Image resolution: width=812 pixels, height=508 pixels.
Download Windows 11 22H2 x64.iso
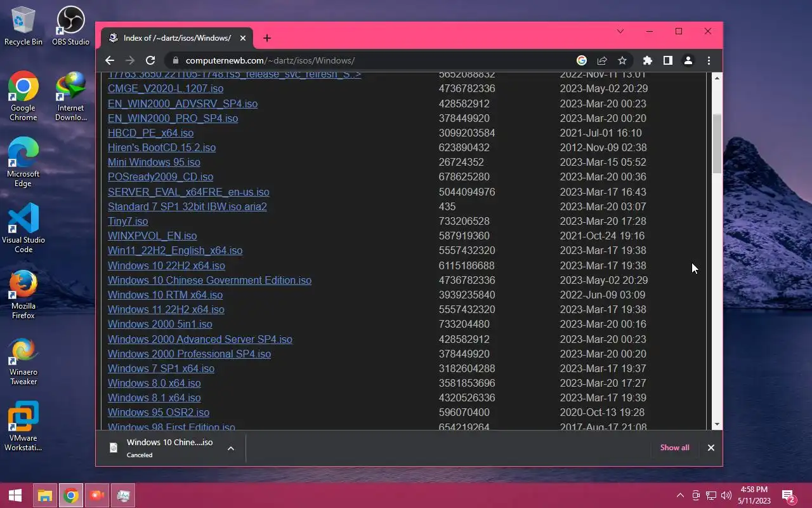click(166, 309)
